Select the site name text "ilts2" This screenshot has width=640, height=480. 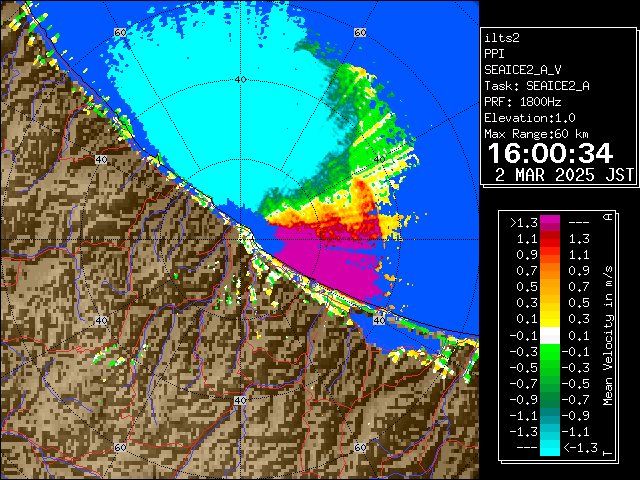502,38
